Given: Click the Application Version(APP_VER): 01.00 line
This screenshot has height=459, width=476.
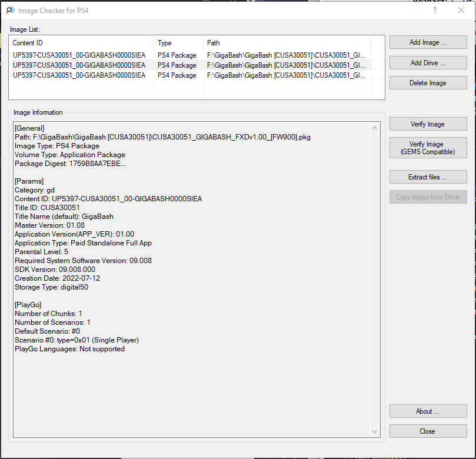Looking at the screenshot, I should (x=74, y=234).
